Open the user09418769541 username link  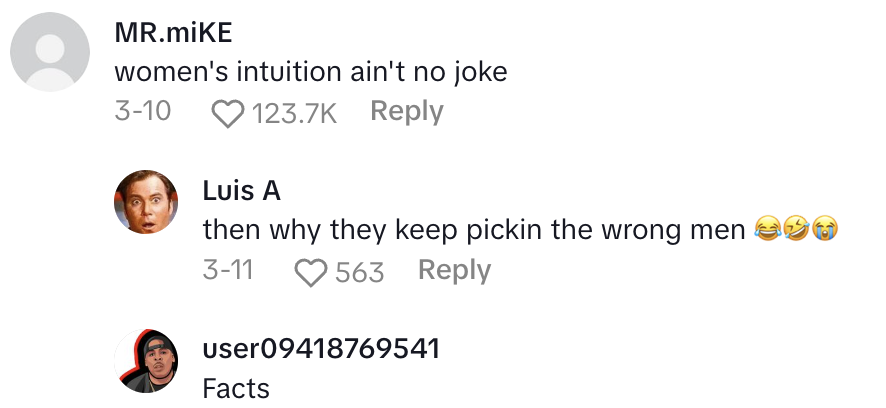click(321, 349)
